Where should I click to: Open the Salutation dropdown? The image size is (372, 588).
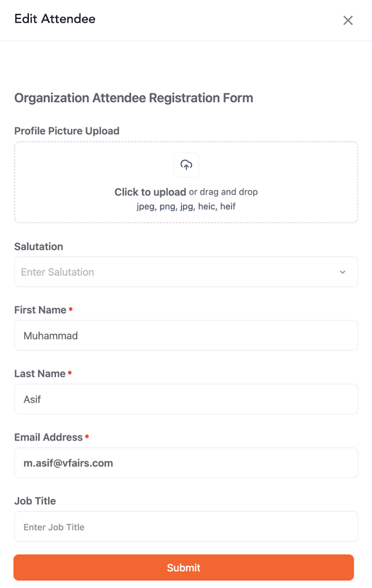(178, 272)
